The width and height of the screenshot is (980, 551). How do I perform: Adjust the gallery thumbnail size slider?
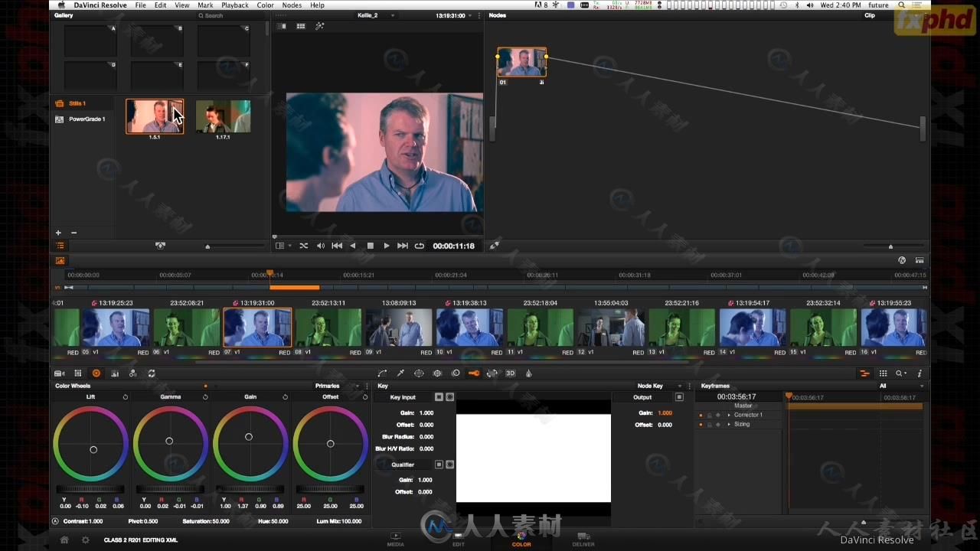point(207,246)
